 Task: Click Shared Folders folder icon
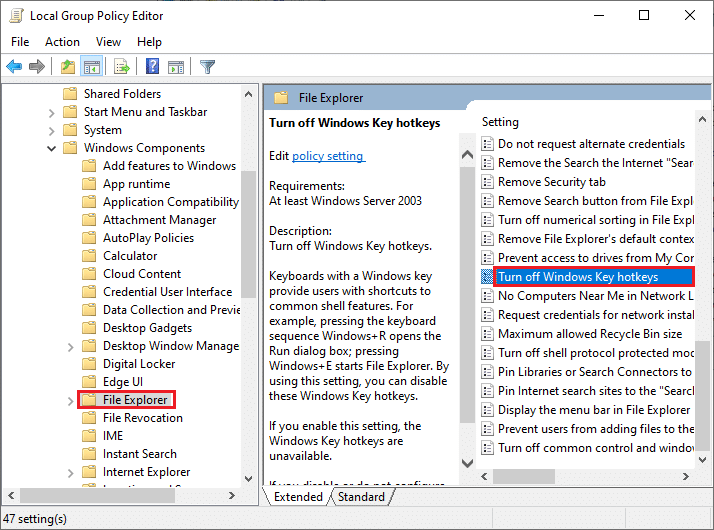coord(70,94)
